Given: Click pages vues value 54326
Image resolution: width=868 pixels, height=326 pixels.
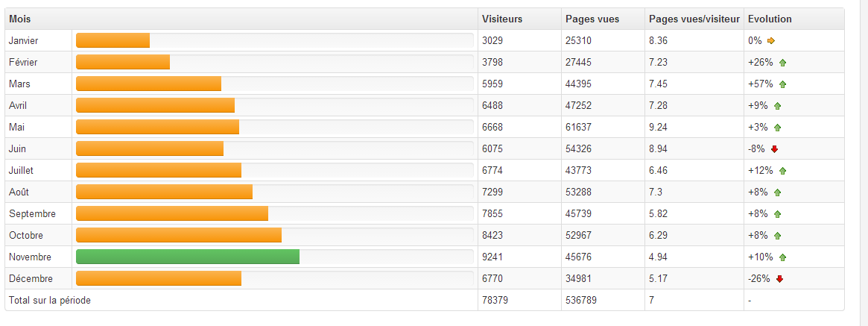Looking at the screenshot, I should click(x=578, y=148).
